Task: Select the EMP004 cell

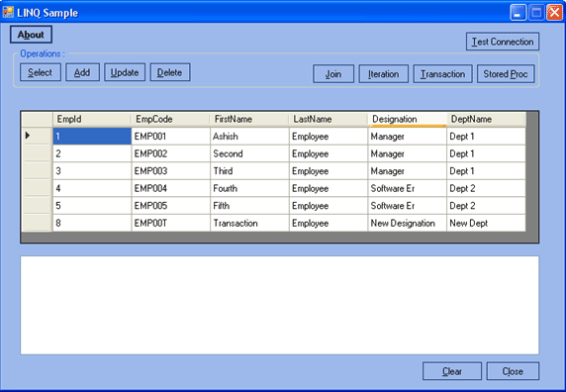Action: (171, 188)
